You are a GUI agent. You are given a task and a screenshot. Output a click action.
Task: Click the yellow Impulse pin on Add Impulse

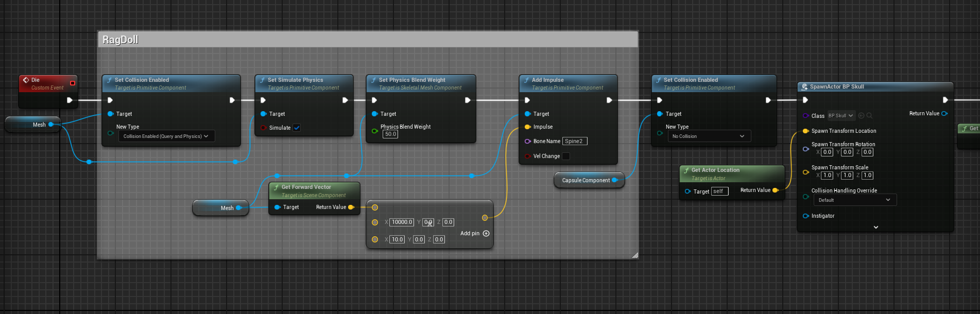[x=527, y=127]
